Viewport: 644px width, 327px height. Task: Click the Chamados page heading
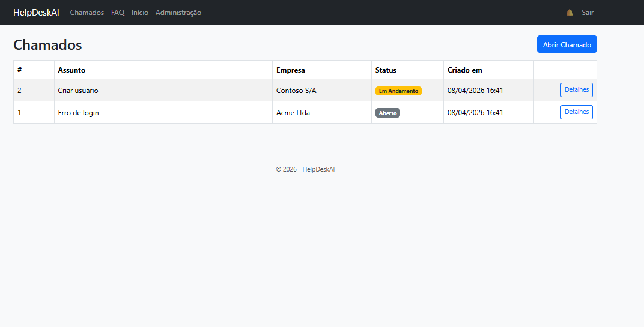pyautogui.click(x=47, y=45)
